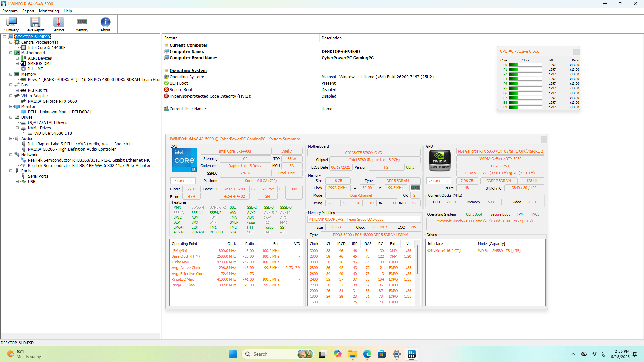Click the GIGABYTE B760M C V3 field
The image size is (644, 362).
point(364,153)
